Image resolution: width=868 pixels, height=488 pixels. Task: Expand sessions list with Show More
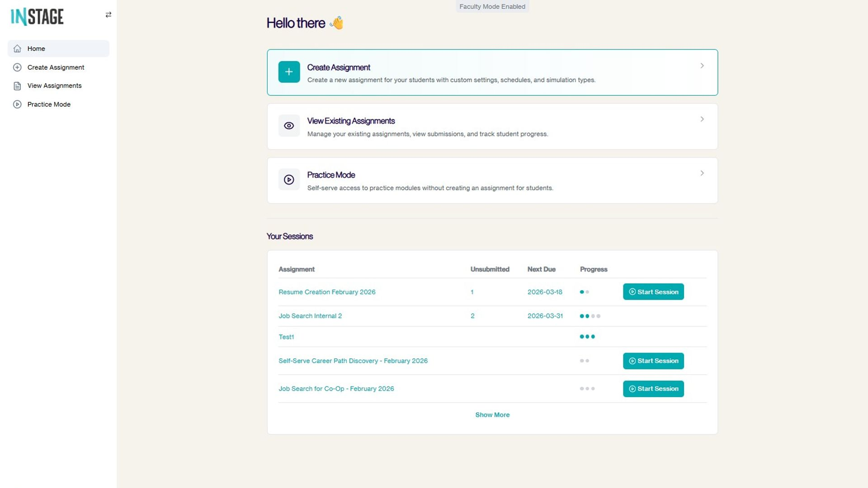(492, 415)
